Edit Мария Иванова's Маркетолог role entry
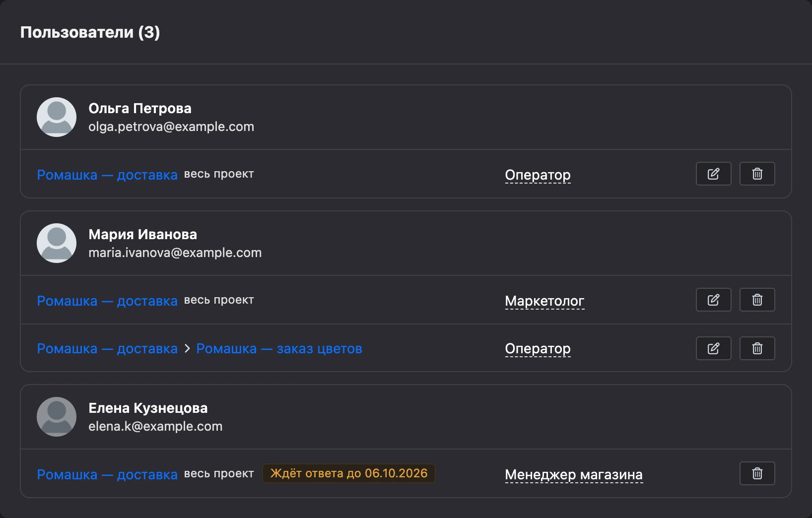This screenshot has height=518, width=812. (x=713, y=300)
